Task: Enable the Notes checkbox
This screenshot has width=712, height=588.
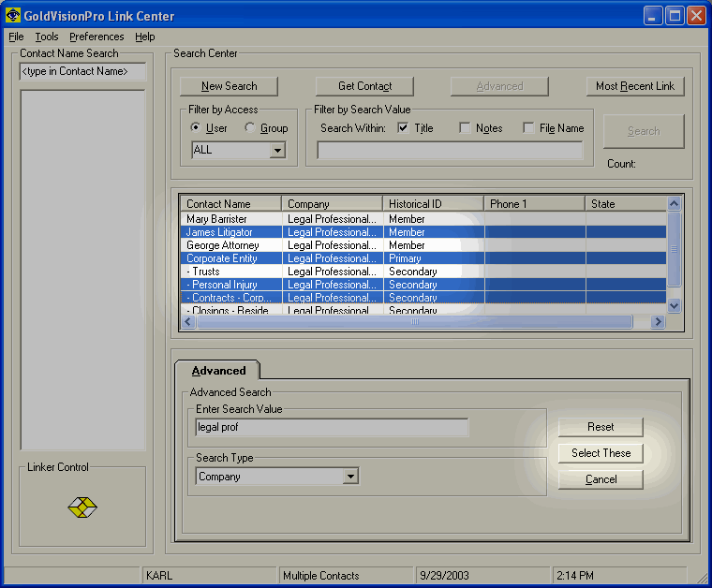Action: coord(465,128)
